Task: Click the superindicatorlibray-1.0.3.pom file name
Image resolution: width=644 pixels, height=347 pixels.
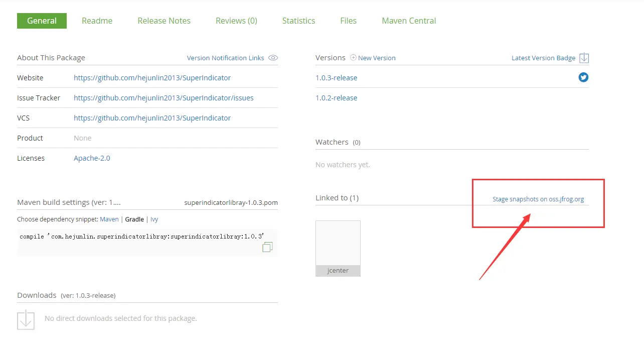Action: (231, 203)
